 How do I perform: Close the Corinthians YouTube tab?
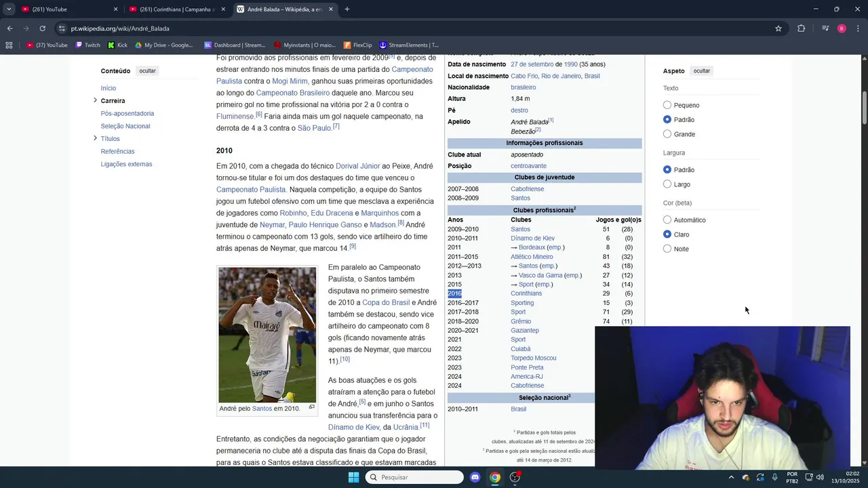click(223, 9)
